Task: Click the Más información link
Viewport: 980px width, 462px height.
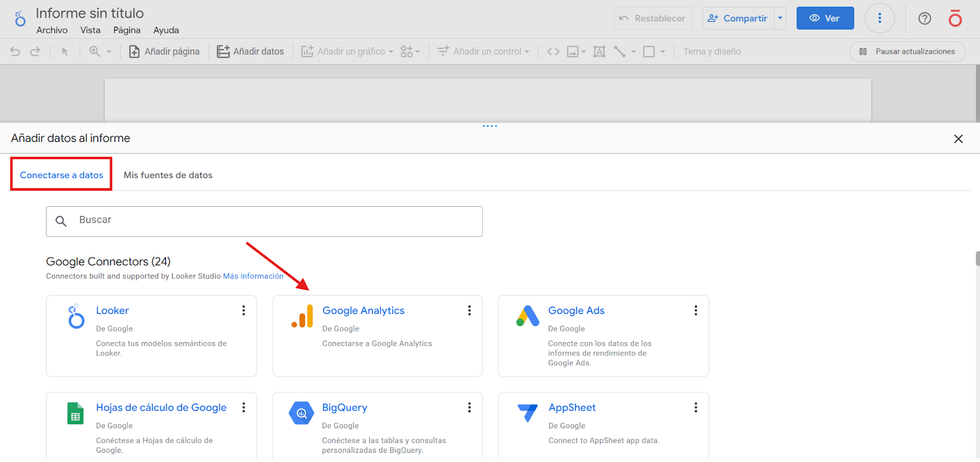Action: pyautogui.click(x=253, y=277)
